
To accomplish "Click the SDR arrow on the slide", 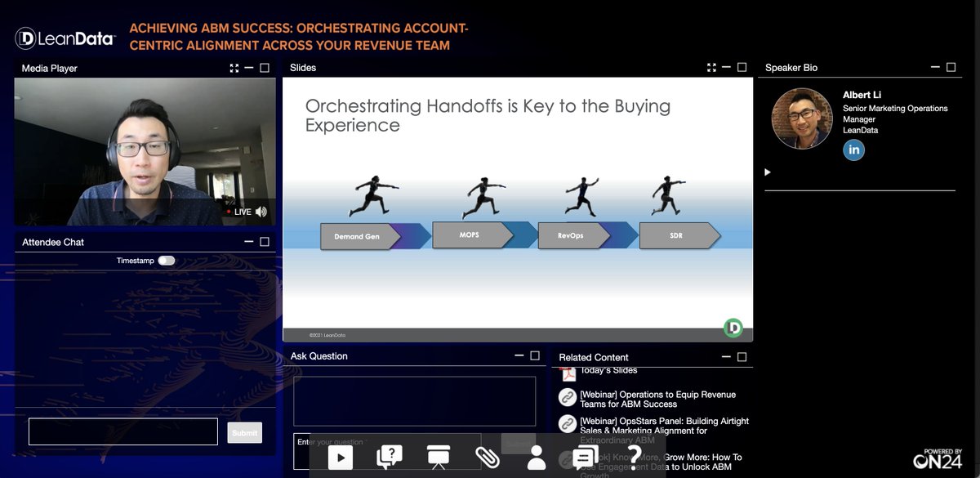I will [x=679, y=235].
